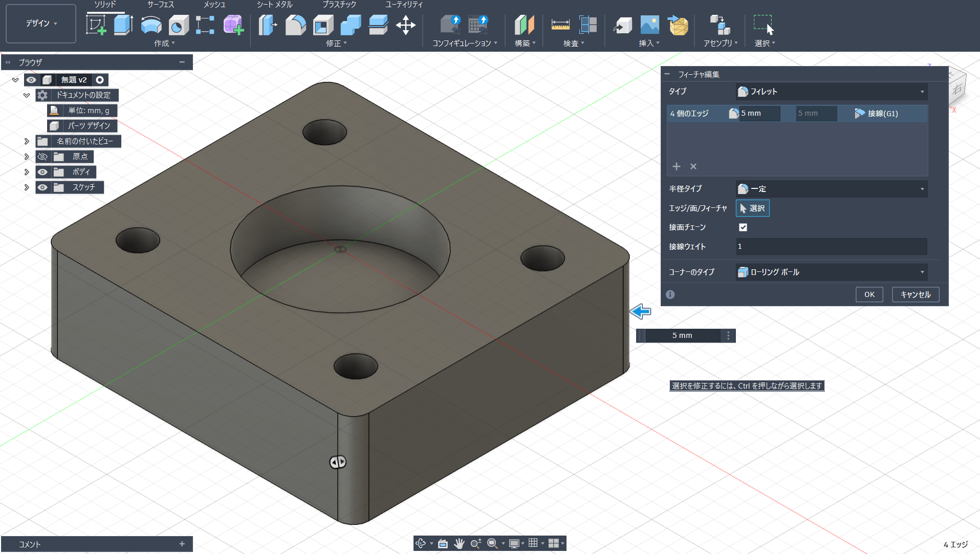Viewport: 980px width, 554px height.
Task: Click the Insert Canvas picture icon
Action: click(x=650, y=25)
